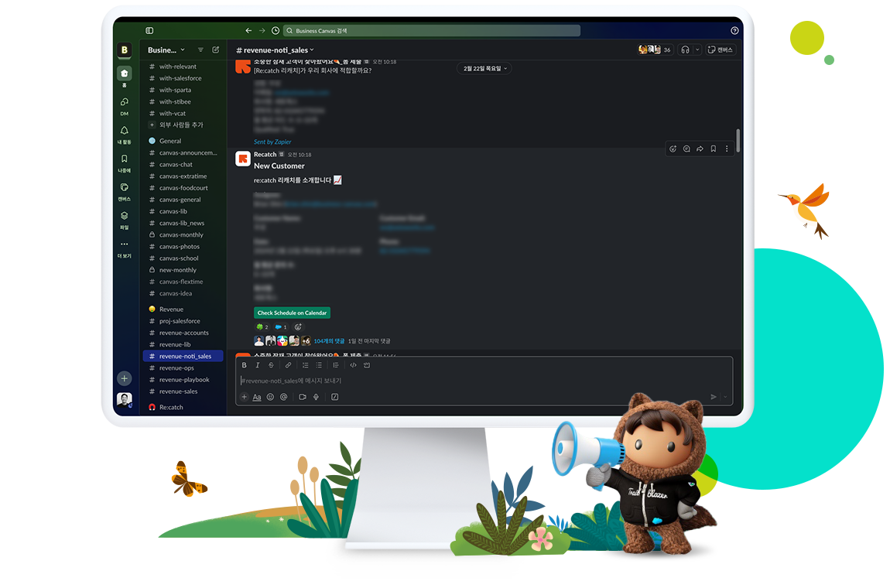Open the Busine... workspace name dropdown

(166, 50)
